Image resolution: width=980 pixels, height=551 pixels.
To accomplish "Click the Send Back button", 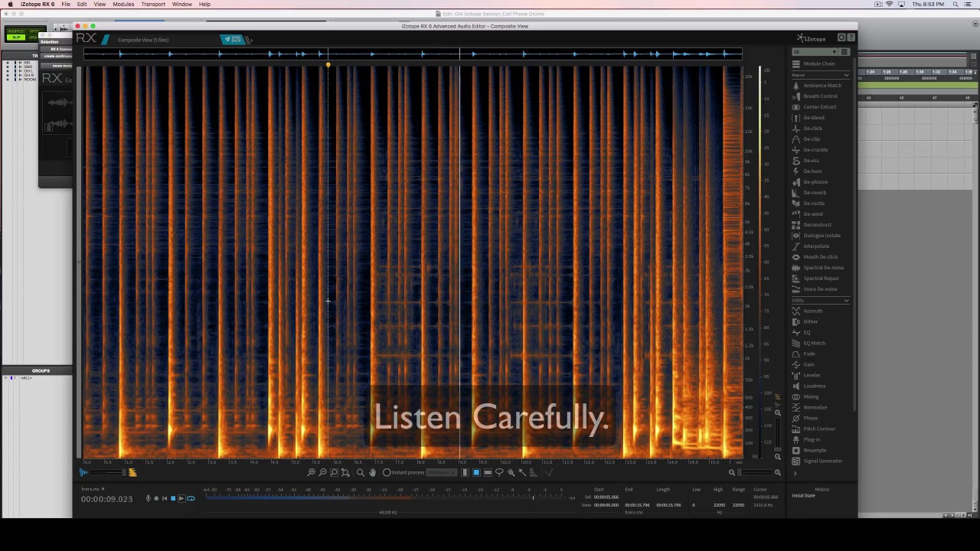I will 233,39.
